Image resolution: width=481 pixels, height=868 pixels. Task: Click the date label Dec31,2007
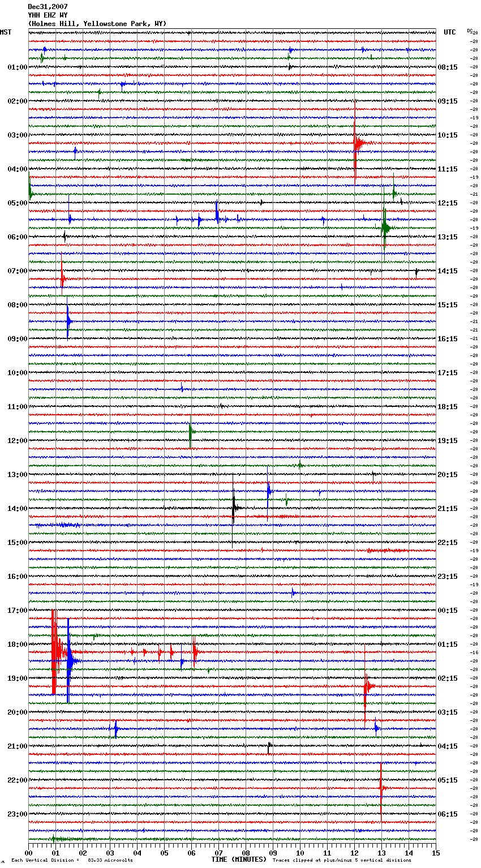pyautogui.click(x=48, y=7)
